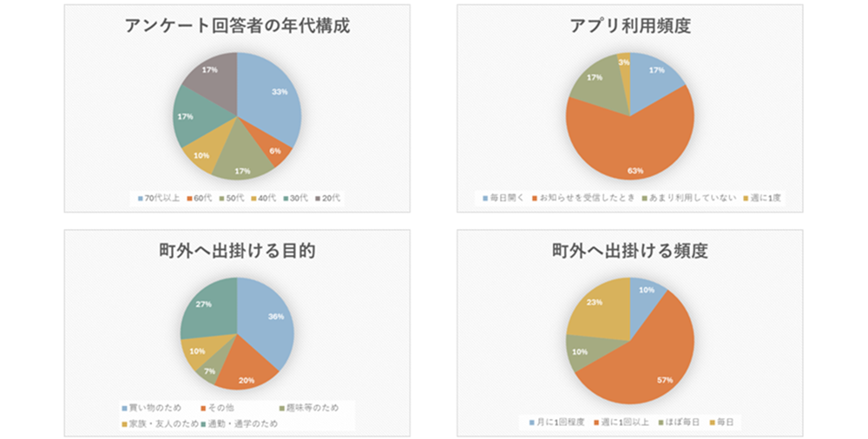Click the アプリ利用頻度 chart title
Screen dimensions: 868x439
(629, 26)
